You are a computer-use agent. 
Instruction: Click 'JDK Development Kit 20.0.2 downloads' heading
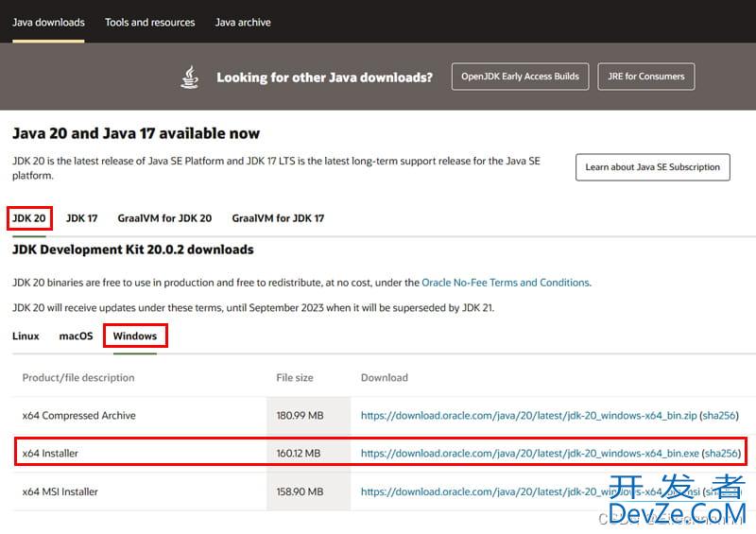[133, 250]
